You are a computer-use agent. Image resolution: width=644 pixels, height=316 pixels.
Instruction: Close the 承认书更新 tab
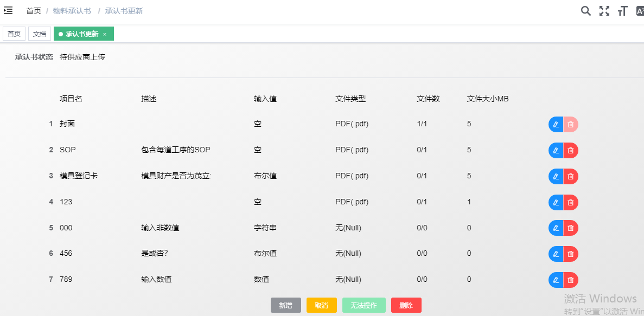tap(105, 34)
